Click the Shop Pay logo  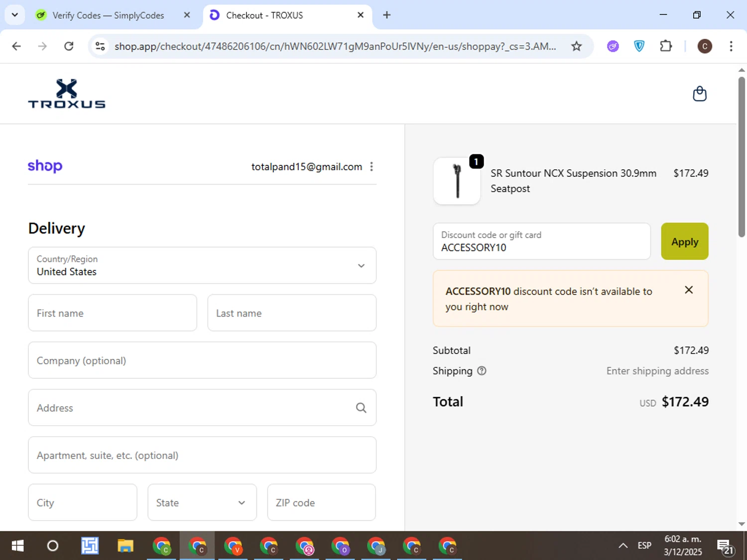click(45, 166)
